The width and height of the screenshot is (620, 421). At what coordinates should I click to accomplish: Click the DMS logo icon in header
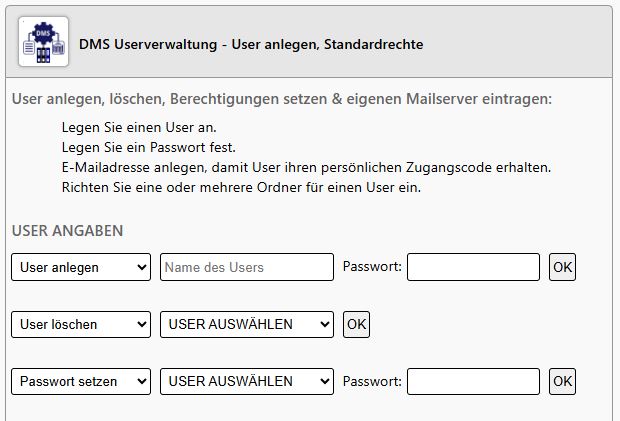coord(43,42)
